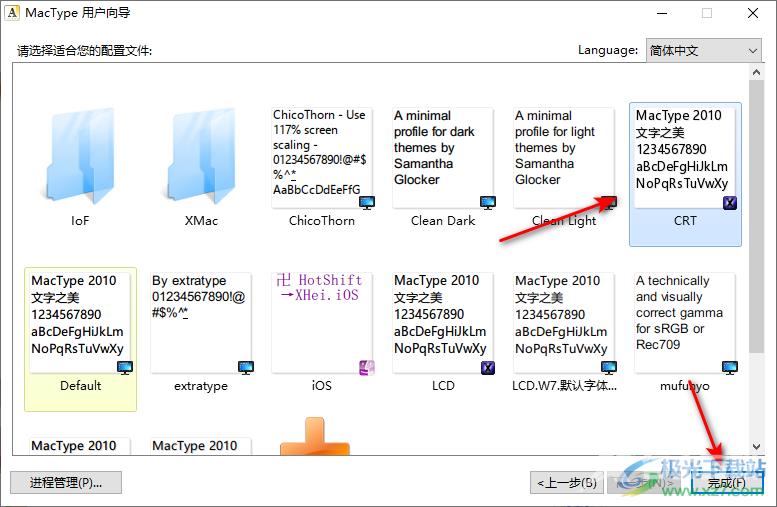The height and width of the screenshot is (507, 777).
Task: Click the monitor icon on extratype preview
Action: tap(246, 367)
